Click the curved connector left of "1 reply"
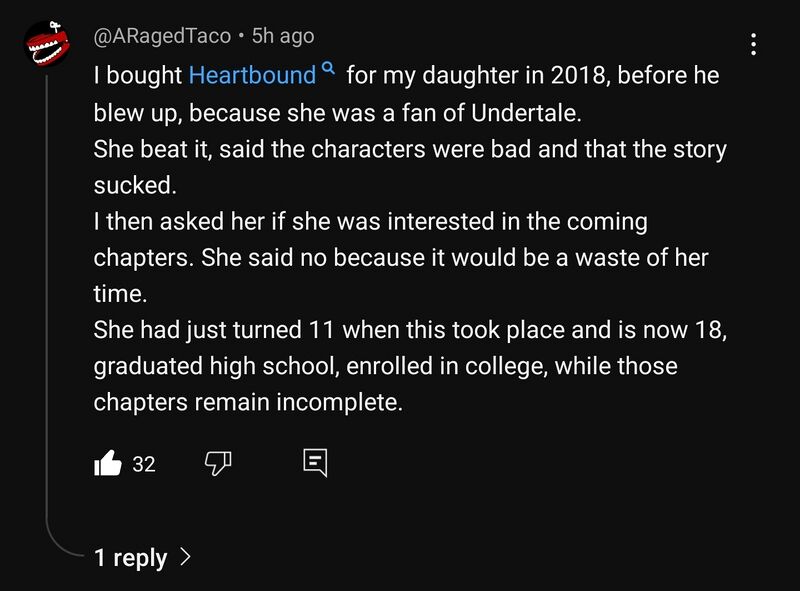Viewport: 800px width, 591px height. point(60,545)
